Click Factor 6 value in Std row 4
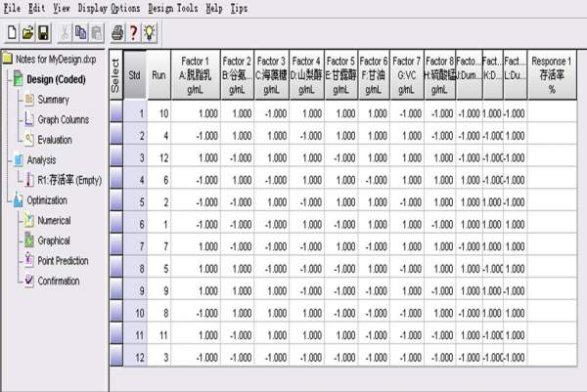The height and width of the screenshot is (392, 587). 374,180
